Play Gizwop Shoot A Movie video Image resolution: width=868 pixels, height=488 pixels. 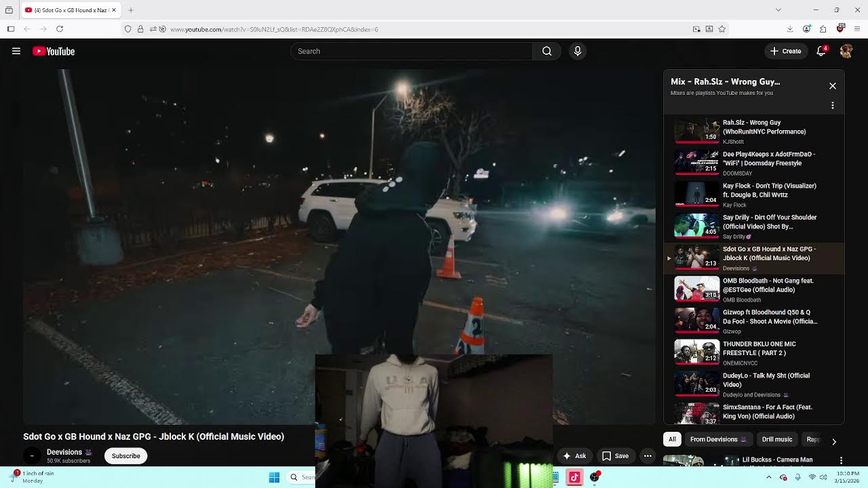click(753, 321)
